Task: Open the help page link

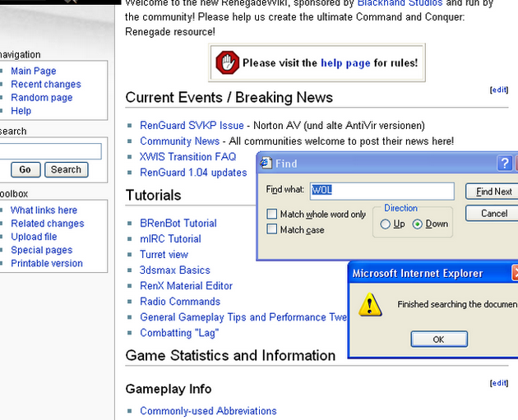Action: point(345,63)
